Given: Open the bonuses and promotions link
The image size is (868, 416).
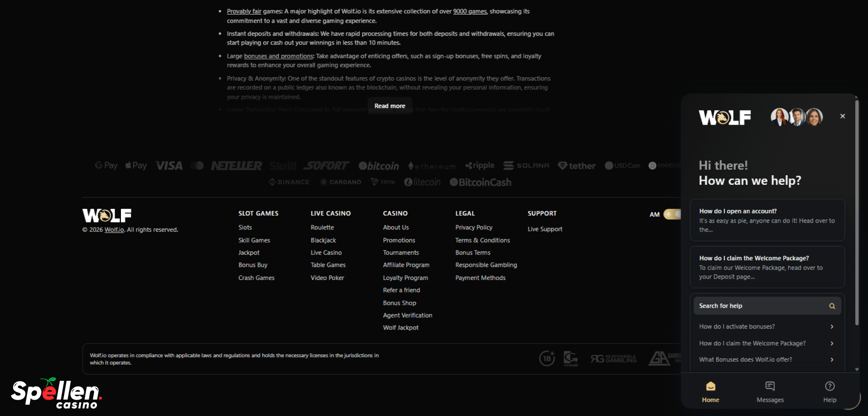Looking at the screenshot, I should [x=279, y=56].
